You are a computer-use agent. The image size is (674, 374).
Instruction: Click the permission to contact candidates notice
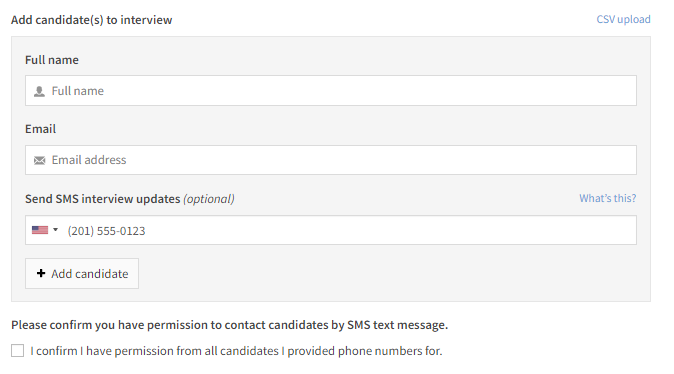click(x=230, y=325)
